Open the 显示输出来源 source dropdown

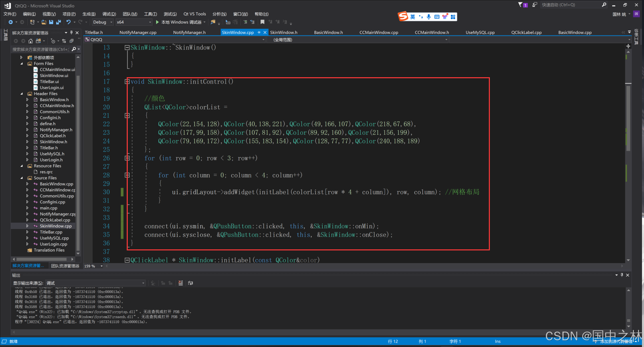click(x=95, y=283)
